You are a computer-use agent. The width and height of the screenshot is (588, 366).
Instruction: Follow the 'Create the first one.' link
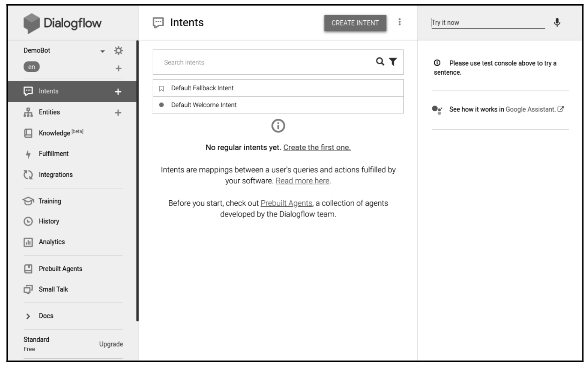tap(317, 147)
